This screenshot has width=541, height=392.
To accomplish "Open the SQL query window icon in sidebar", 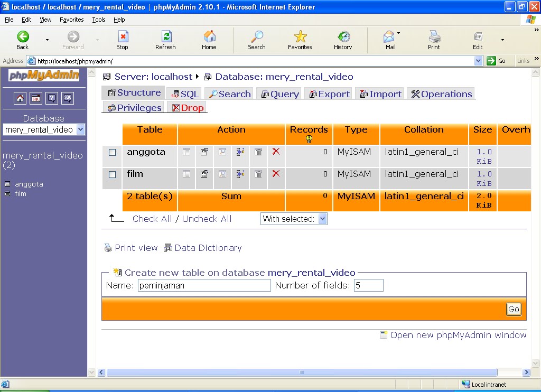I will [36, 98].
